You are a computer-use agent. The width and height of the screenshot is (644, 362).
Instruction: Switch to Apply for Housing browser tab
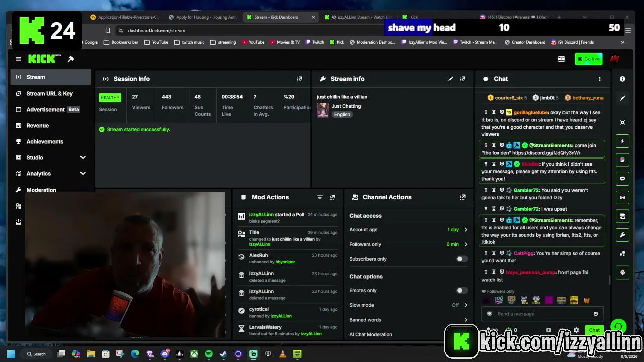[203, 17]
